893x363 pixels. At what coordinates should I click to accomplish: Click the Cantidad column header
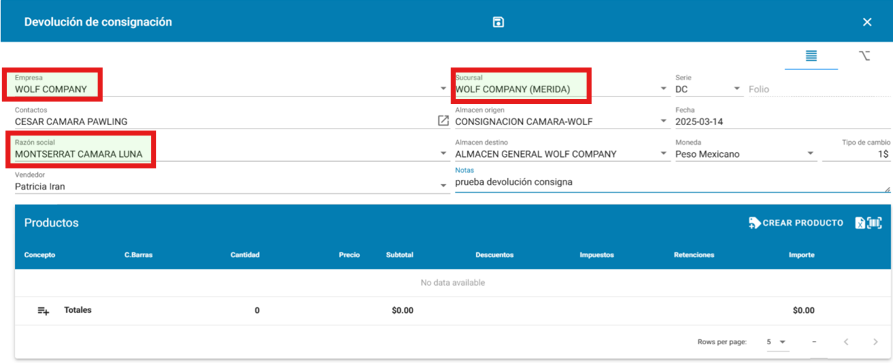click(245, 255)
